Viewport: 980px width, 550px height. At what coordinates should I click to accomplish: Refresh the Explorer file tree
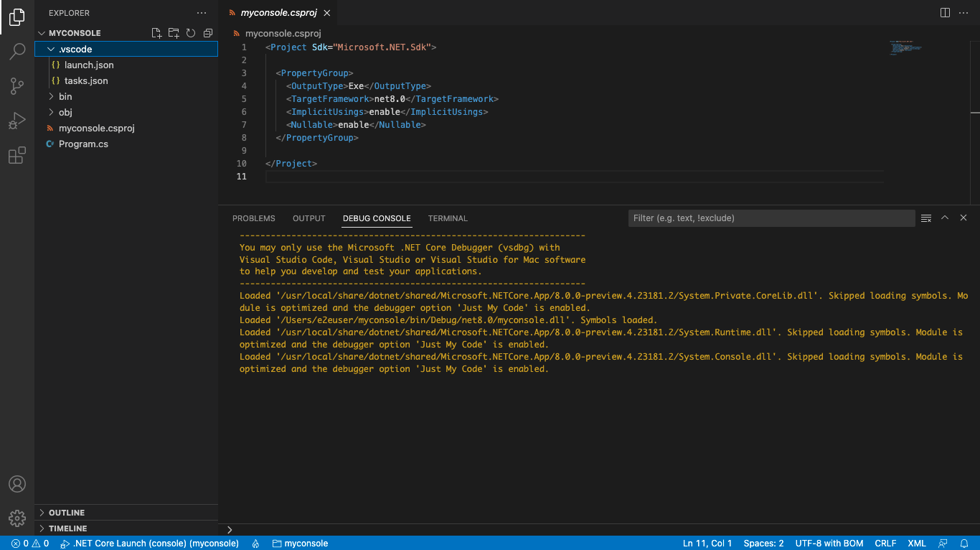pos(190,32)
